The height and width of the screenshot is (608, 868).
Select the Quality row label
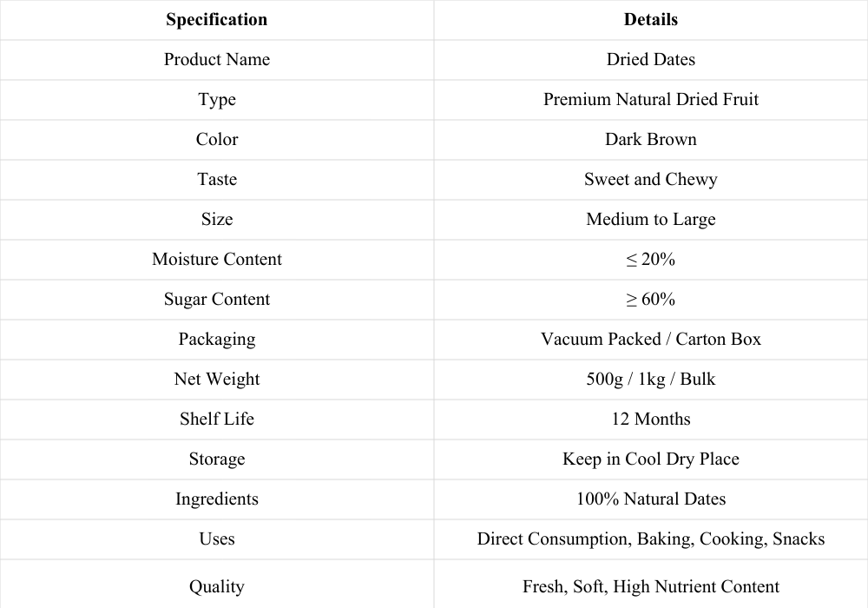[216, 585]
